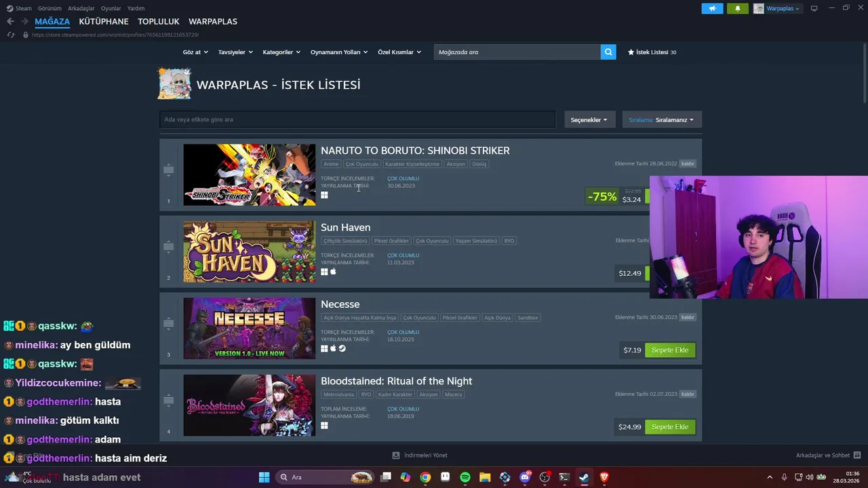Open Brave browser from the taskbar
Image resolution: width=868 pixels, height=488 pixels.
604,477
